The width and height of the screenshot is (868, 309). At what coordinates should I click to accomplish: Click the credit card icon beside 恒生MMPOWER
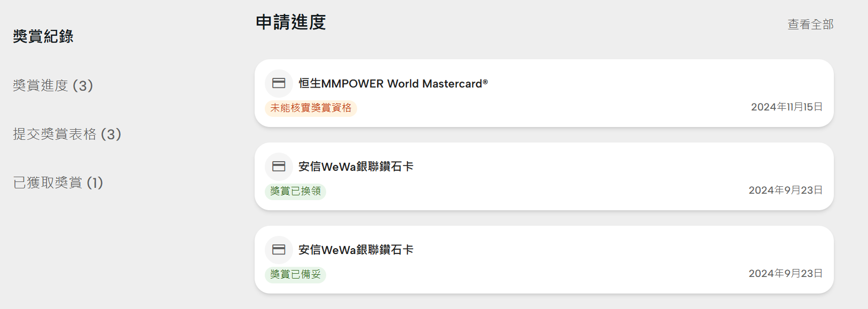279,83
